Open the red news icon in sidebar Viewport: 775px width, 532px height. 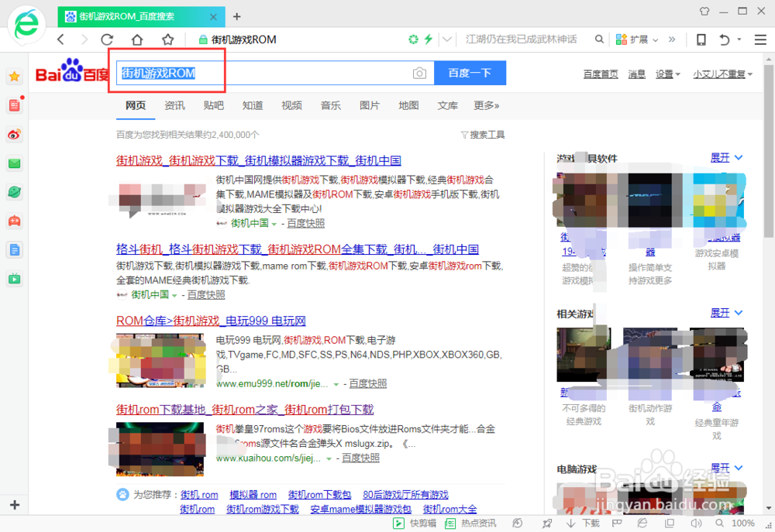pos(14,105)
